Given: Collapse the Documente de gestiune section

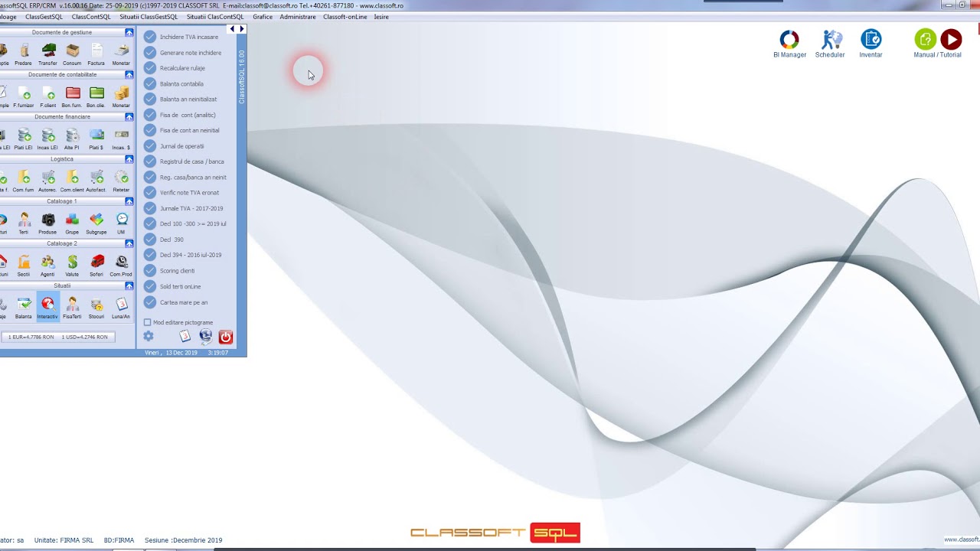Looking at the screenshot, I should (x=129, y=33).
